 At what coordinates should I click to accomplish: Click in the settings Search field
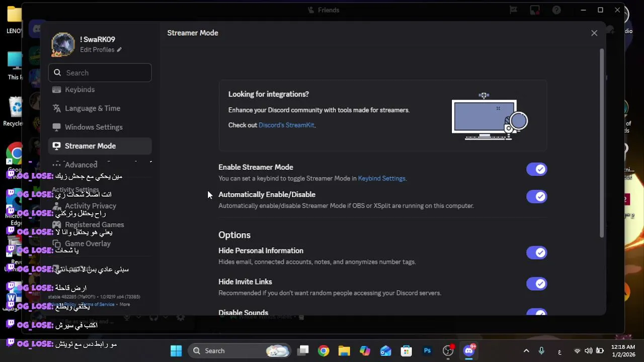click(x=100, y=73)
